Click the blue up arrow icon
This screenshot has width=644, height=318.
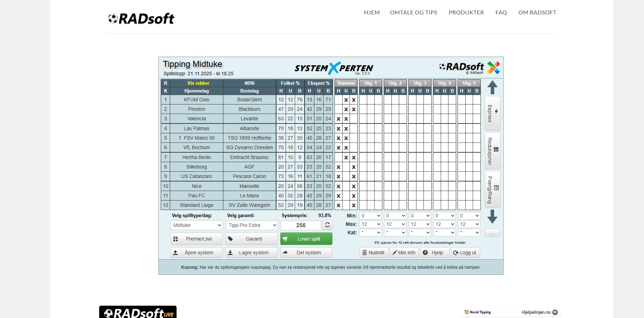click(x=492, y=87)
